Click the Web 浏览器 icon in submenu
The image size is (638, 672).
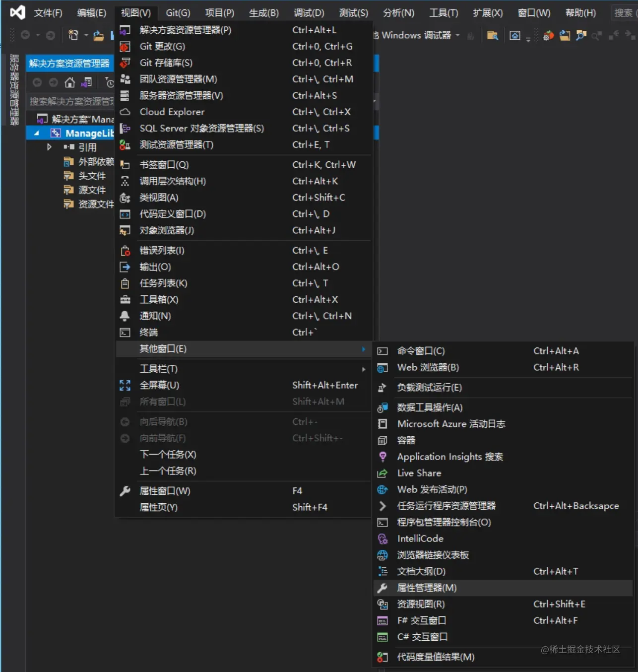[383, 368]
